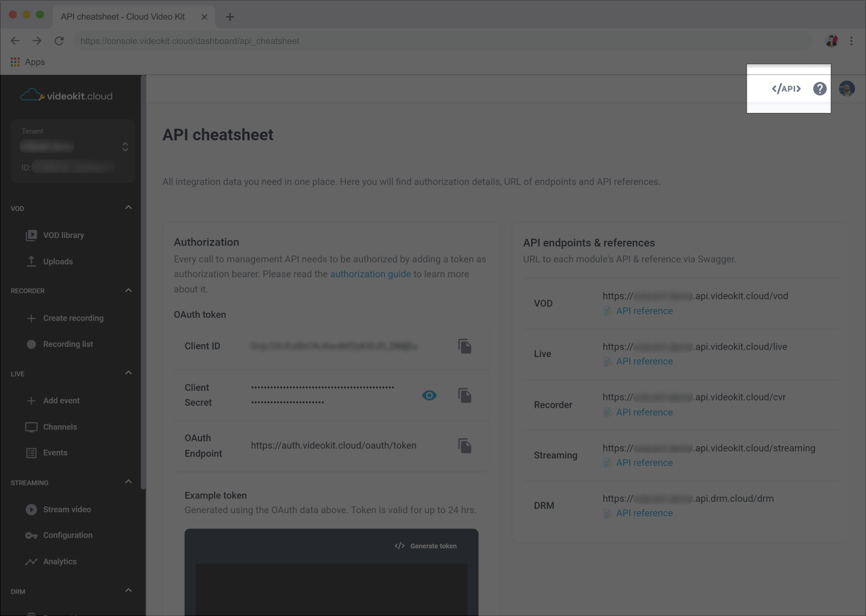Open the user avatar menu
This screenshot has height=616, width=866.
click(x=847, y=89)
